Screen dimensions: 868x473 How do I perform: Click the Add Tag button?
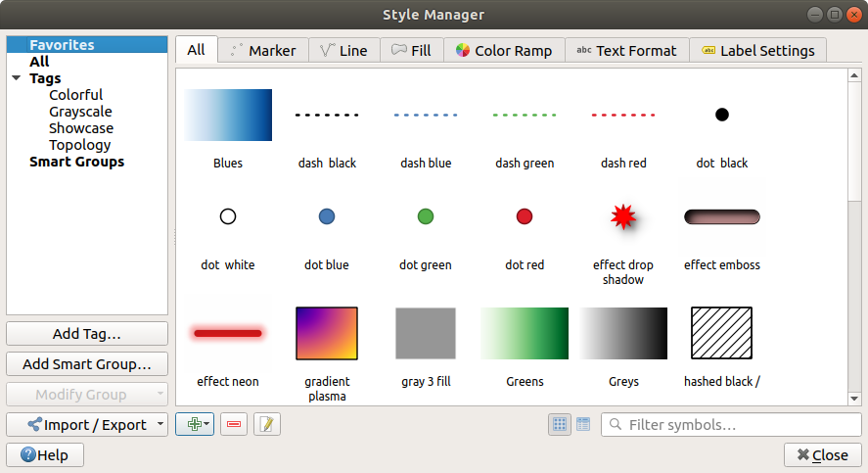87,333
